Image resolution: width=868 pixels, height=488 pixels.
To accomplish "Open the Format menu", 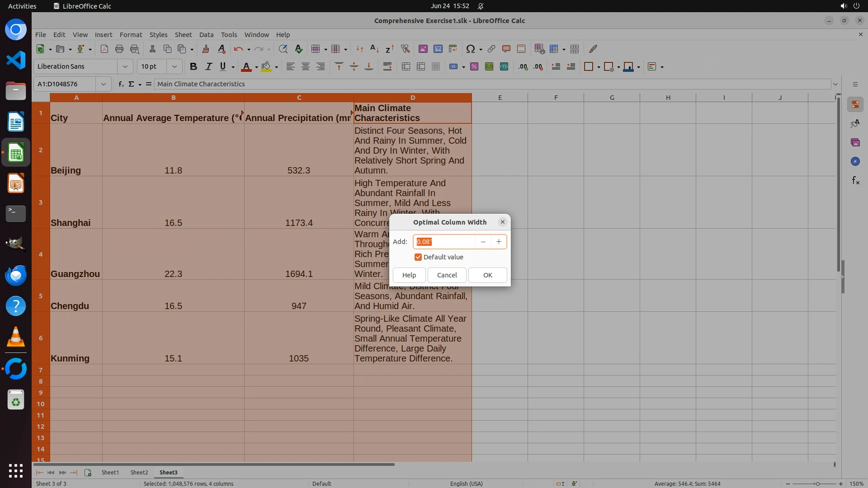I will [131, 35].
